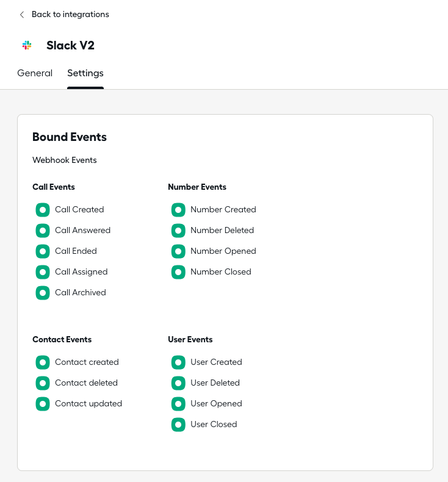The width and height of the screenshot is (448, 482).
Task: Go back to integrations
Action: (x=70, y=15)
